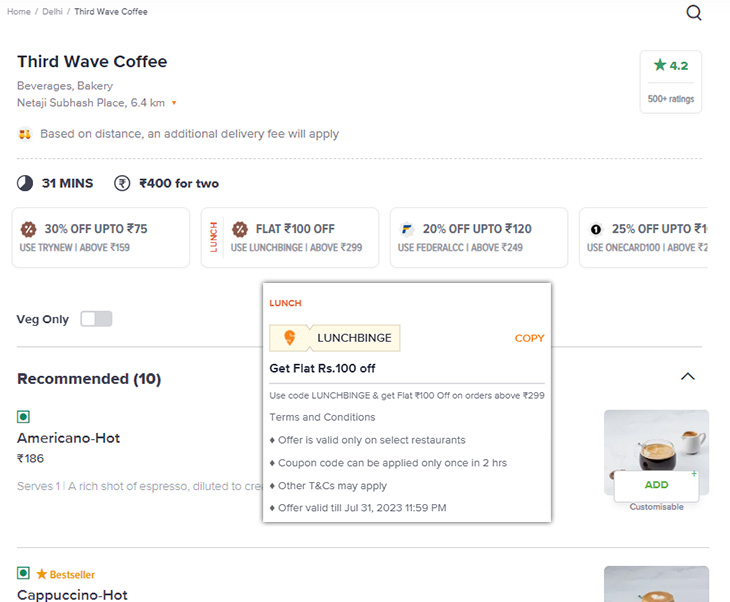
Task: Click the Cappuccino-Hot item photo
Action: tap(656, 584)
